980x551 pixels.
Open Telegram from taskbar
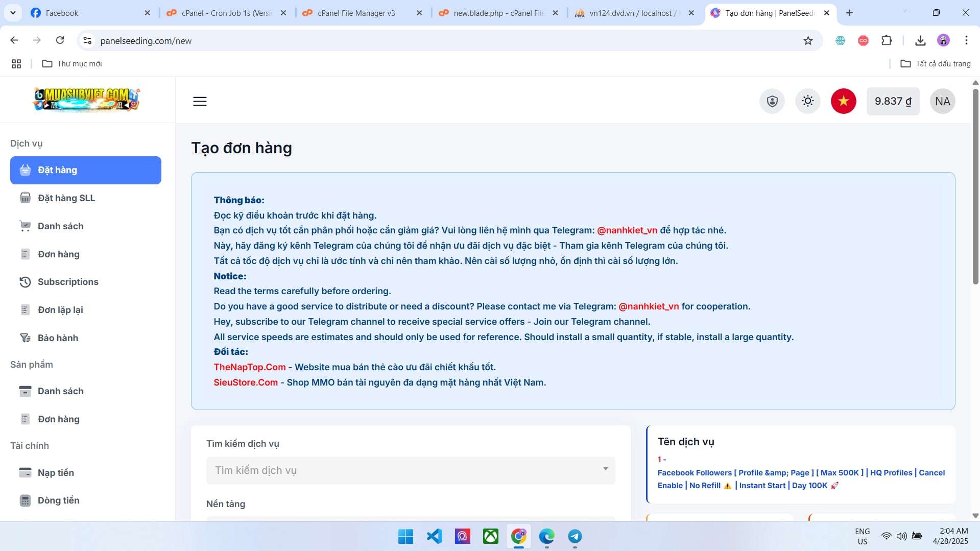tap(575, 537)
